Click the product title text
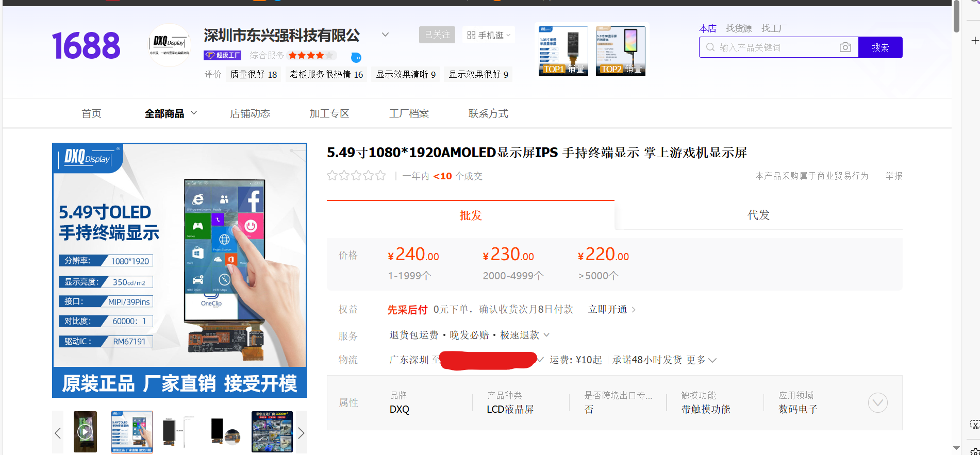This screenshot has height=455, width=980. 537,153
